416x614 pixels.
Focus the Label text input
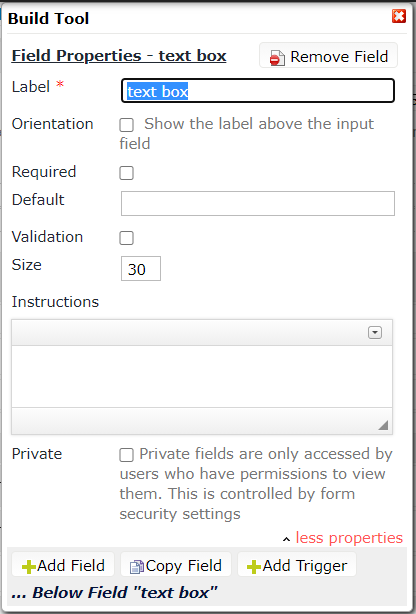(x=258, y=91)
